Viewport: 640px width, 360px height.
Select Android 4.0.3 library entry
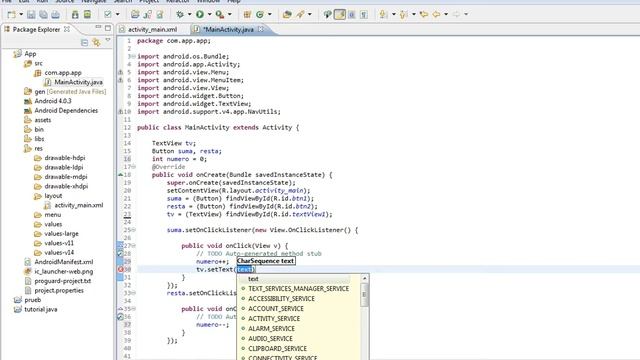[53, 101]
